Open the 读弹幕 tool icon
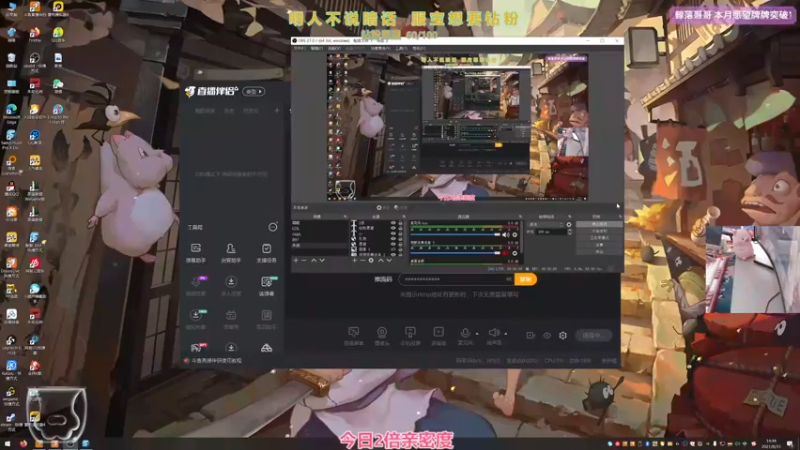Viewport: 800px width, 450px height. [x=266, y=286]
